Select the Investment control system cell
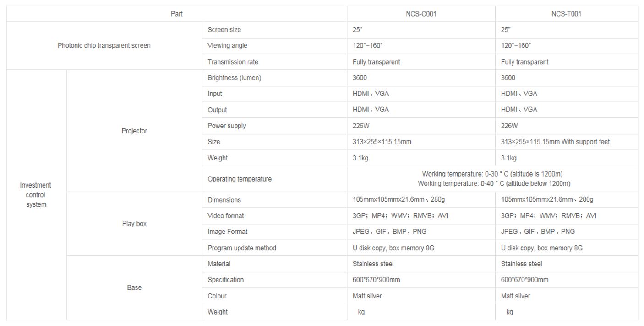 click(x=36, y=195)
